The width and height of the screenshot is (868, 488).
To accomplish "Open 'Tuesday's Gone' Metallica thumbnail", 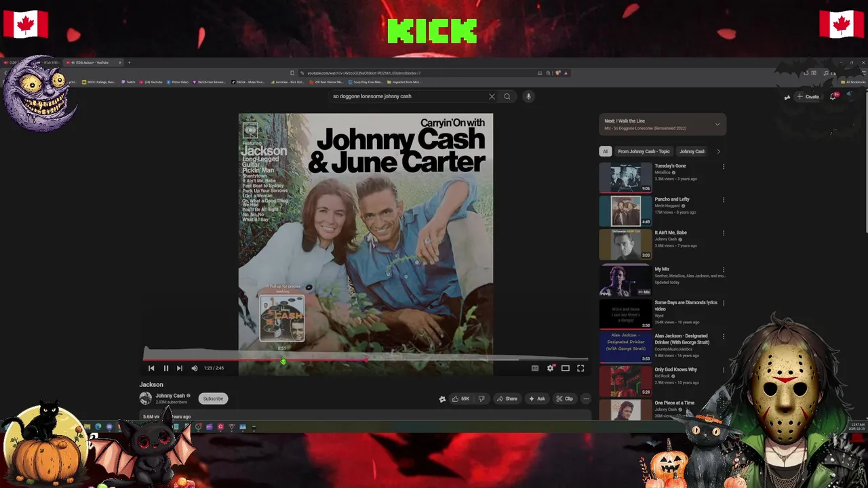I will coord(625,178).
